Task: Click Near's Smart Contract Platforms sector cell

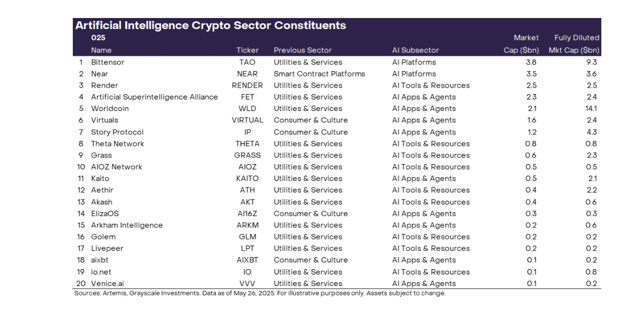Action: (x=320, y=74)
